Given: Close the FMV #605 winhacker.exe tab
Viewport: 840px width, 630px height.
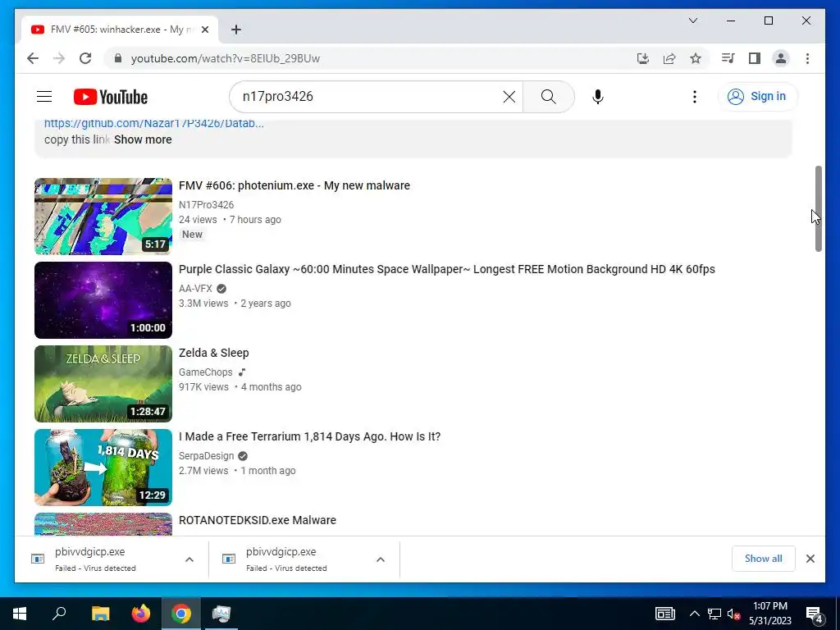Looking at the screenshot, I should pyautogui.click(x=204, y=30).
